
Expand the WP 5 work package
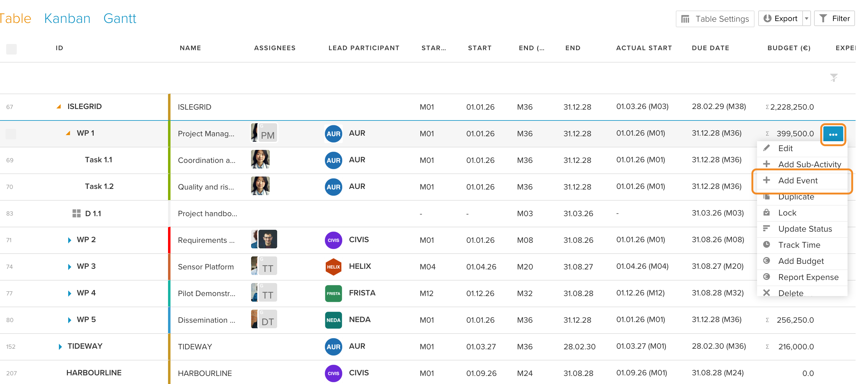69,320
